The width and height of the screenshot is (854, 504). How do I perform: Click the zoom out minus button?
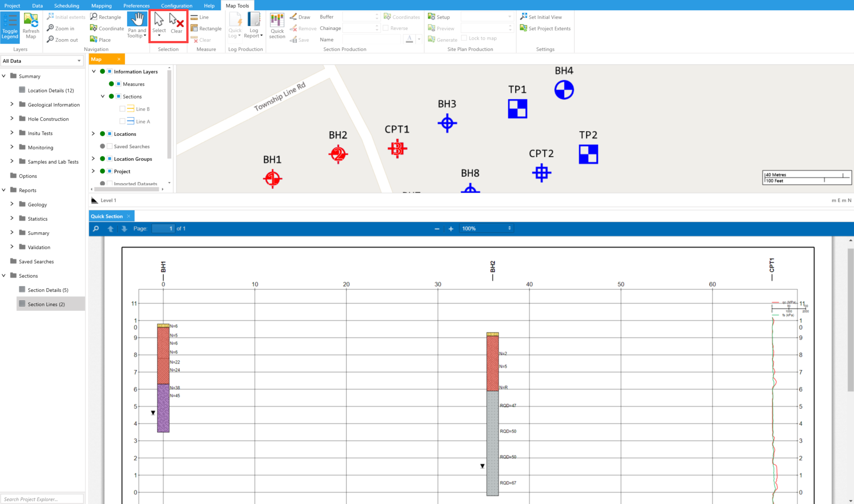click(x=437, y=229)
